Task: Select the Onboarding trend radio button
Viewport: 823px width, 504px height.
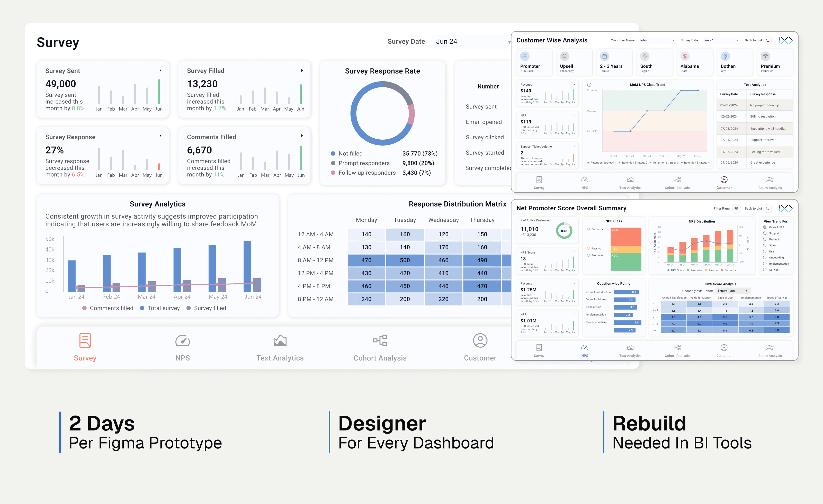Action: pos(765,257)
